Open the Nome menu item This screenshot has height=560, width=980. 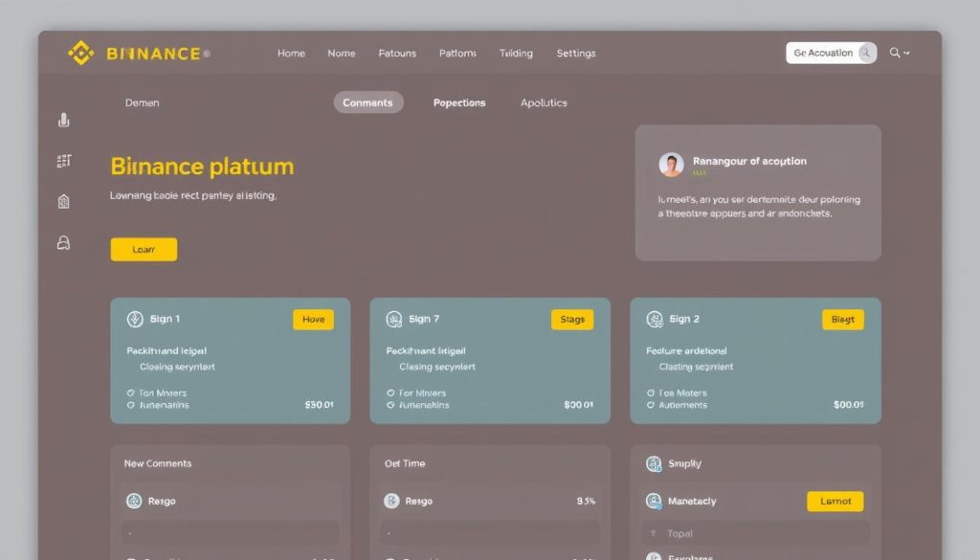point(342,53)
